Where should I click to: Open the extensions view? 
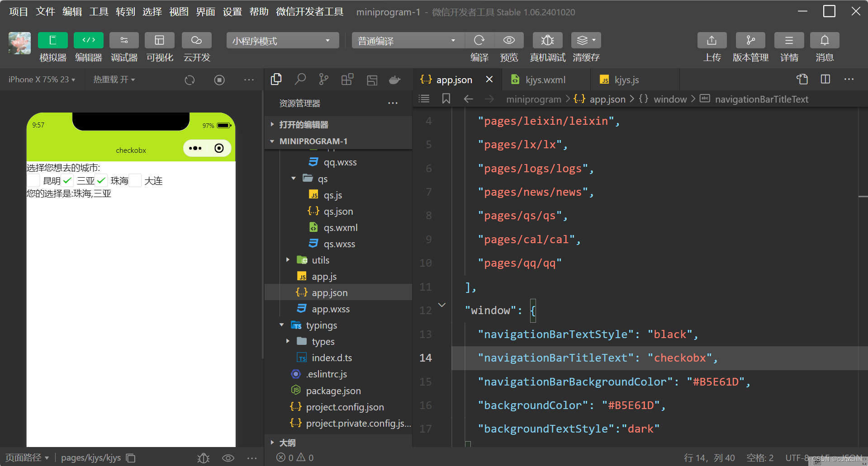click(347, 80)
